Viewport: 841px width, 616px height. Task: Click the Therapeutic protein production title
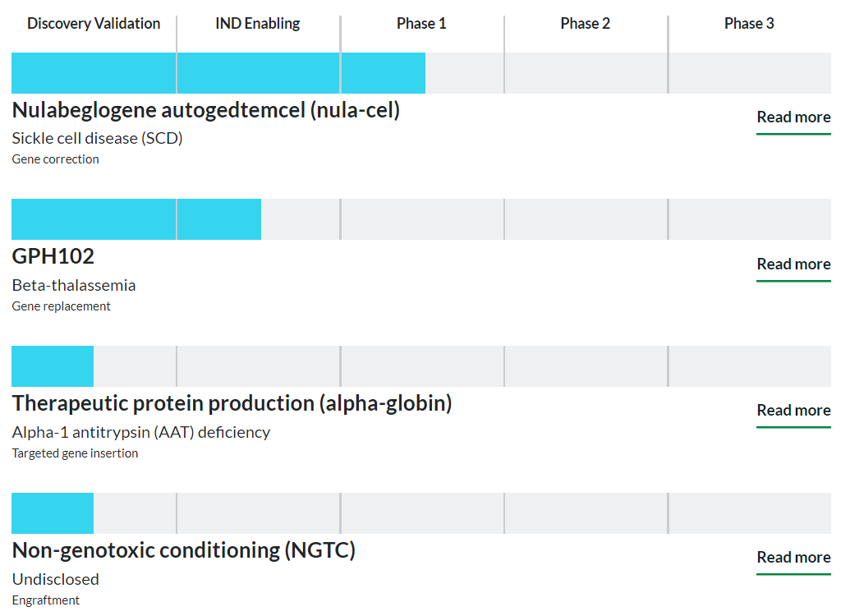(x=232, y=403)
